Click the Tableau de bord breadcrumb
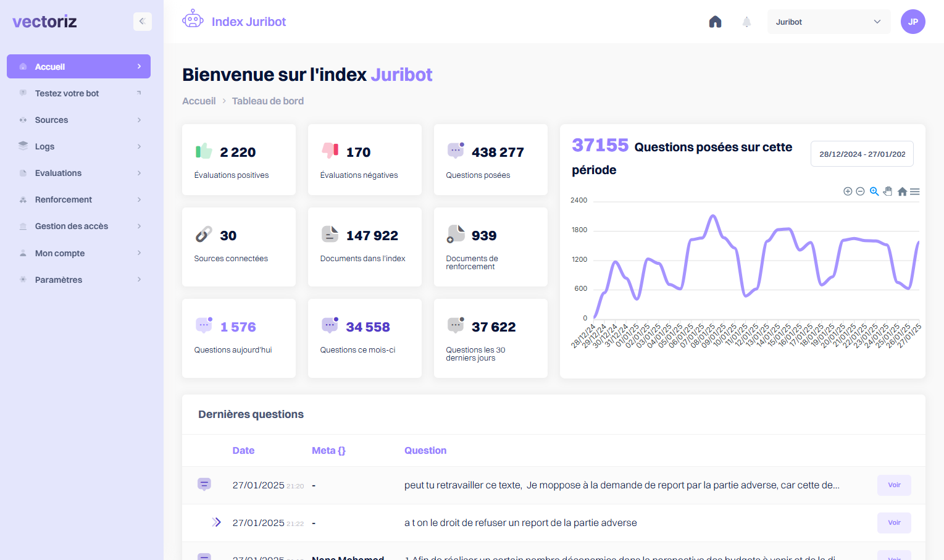This screenshot has height=560, width=944. tap(268, 101)
